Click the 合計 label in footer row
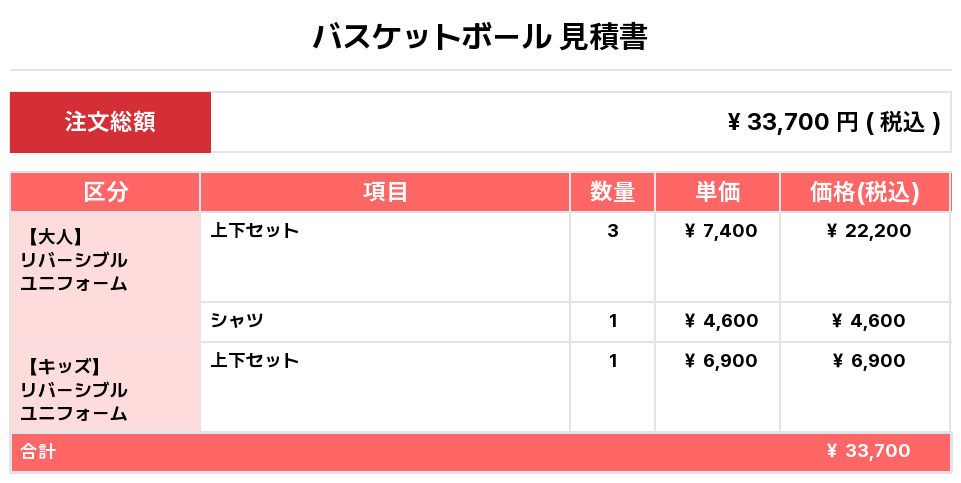The height and width of the screenshot is (483, 961). pos(38,452)
